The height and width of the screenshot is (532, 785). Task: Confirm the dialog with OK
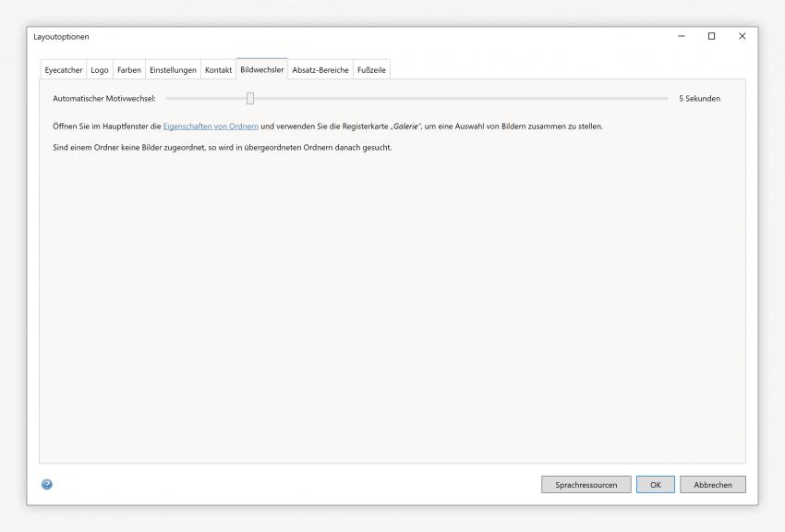click(x=655, y=485)
